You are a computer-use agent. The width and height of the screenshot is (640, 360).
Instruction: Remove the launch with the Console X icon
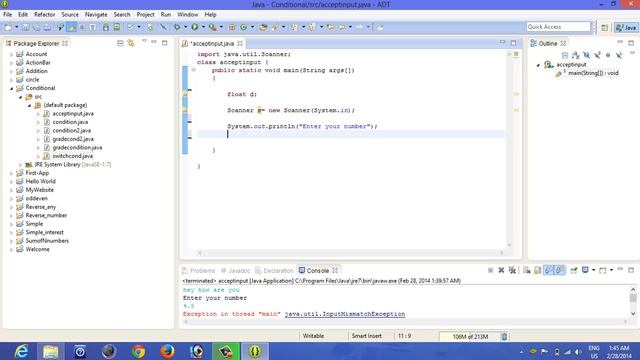(x=501, y=270)
